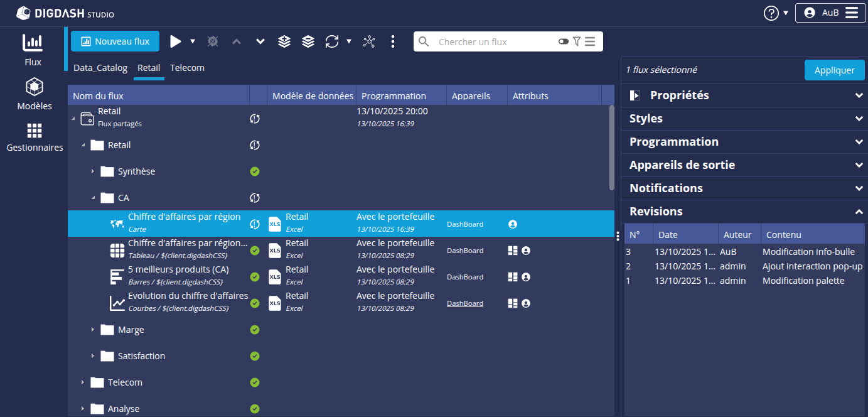Click the filter funnel icon in search
The height and width of the screenshot is (417, 868).
577,41
